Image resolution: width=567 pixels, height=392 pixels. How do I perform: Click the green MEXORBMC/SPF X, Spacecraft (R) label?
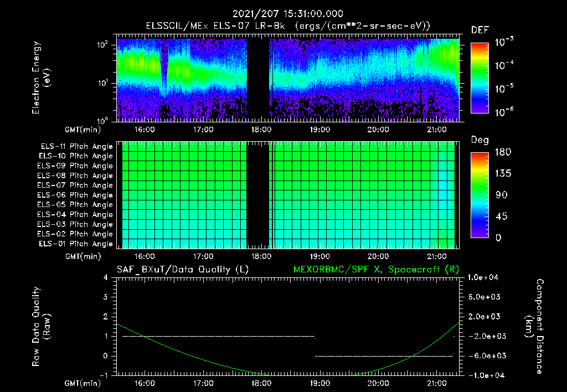[x=376, y=270]
